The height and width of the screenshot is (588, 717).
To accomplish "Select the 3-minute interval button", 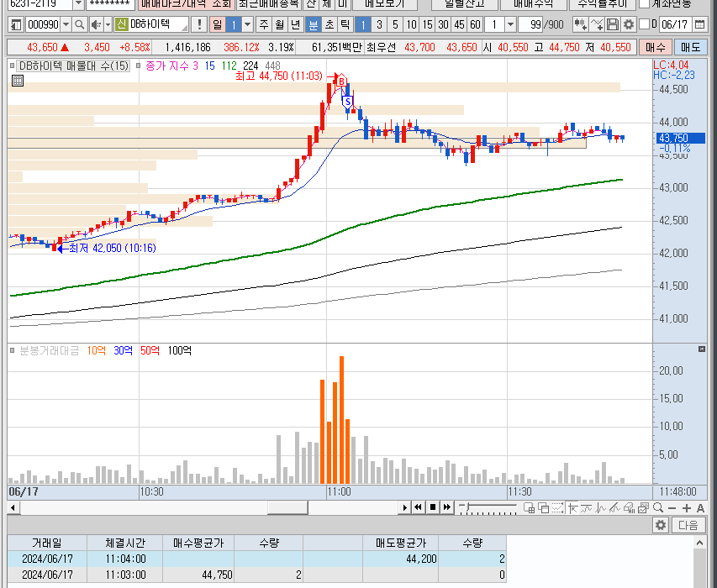I will (x=378, y=24).
